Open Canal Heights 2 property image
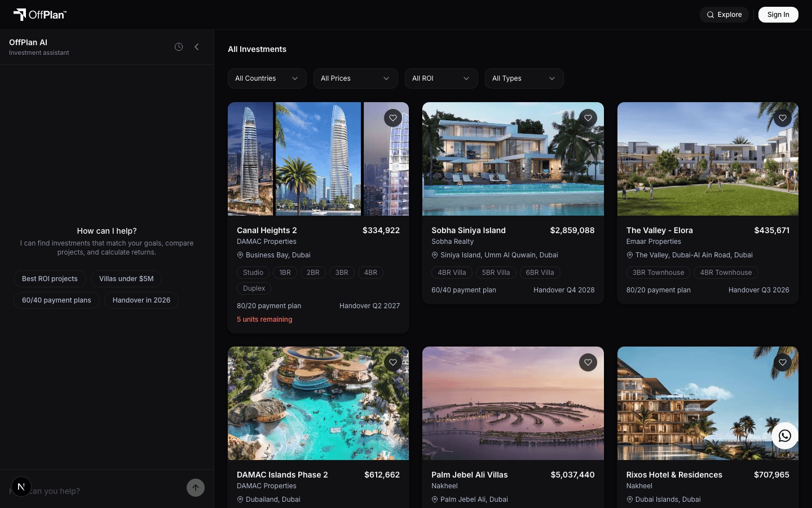 pyautogui.click(x=319, y=159)
